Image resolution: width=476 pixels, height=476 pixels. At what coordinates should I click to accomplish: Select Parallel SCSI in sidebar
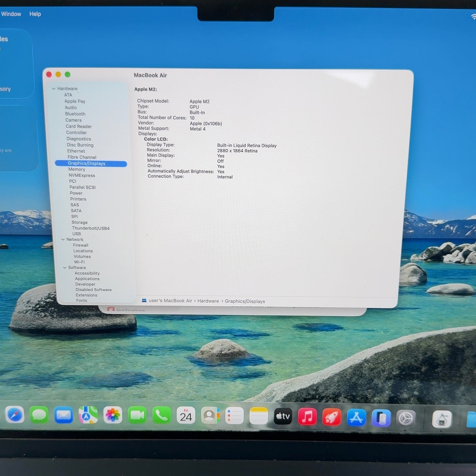pyautogui.click(x=83, y=187)
